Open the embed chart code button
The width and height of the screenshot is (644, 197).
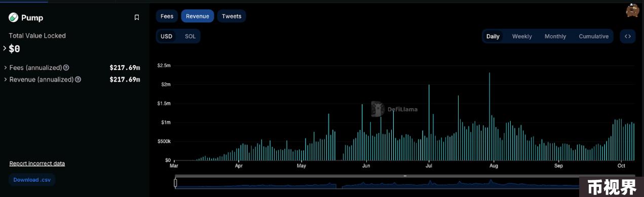[x=627, y=36]
